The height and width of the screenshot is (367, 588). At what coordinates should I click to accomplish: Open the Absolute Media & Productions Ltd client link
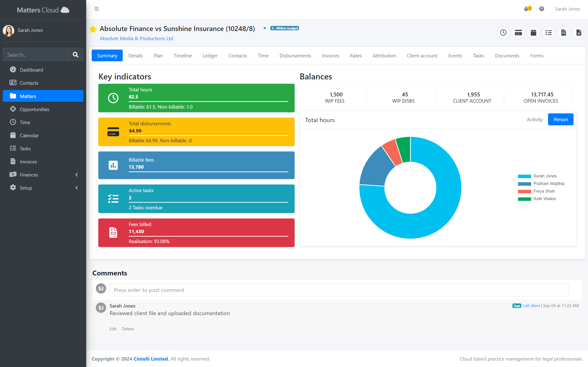[x=136, y=38]
